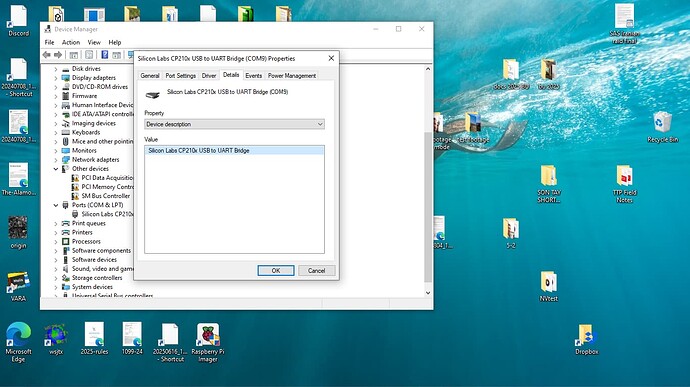Open the Help menu
Viewport: 690px width, 387px height.
115,42
